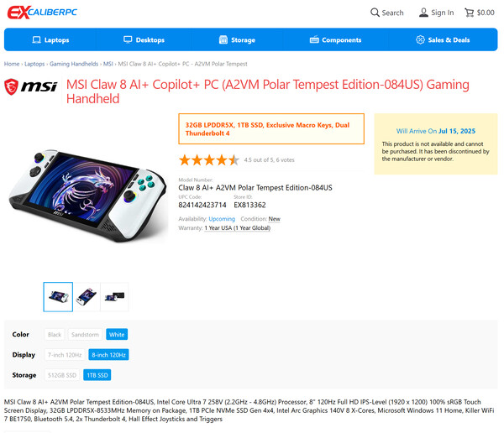Choose the 512GB SSD storage option
The image size is (504, 433).
click(x=62, y=375)
